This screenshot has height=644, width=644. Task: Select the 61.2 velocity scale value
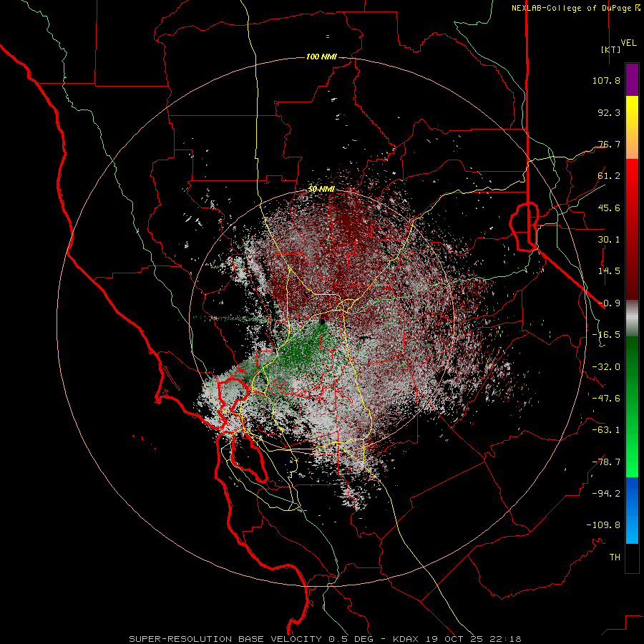click(x=609, y=176)
